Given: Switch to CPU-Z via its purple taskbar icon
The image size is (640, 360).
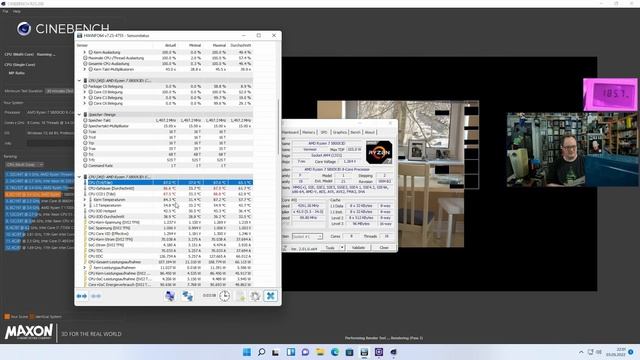Looking at the screenshot, I should tap(379, 352).
